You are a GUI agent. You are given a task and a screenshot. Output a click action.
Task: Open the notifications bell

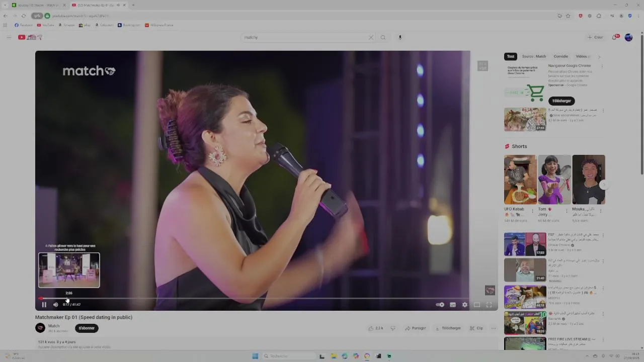coord(615,37)
